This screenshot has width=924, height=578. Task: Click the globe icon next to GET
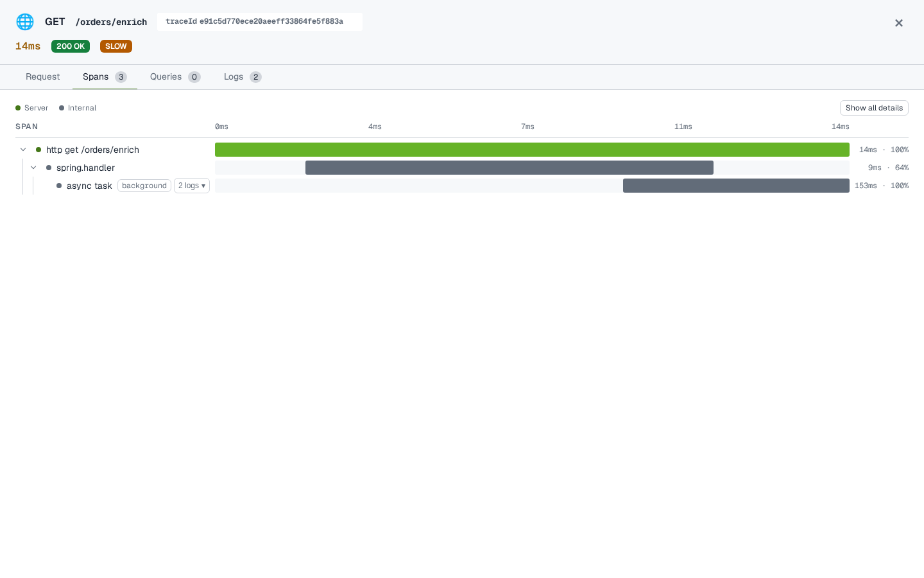coord(25,22)
